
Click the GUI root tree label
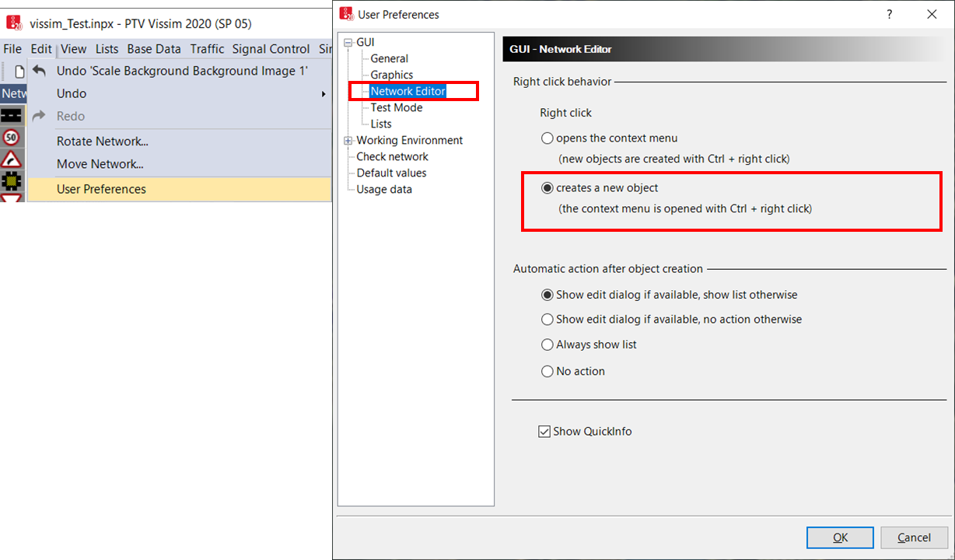coord(366,42)
